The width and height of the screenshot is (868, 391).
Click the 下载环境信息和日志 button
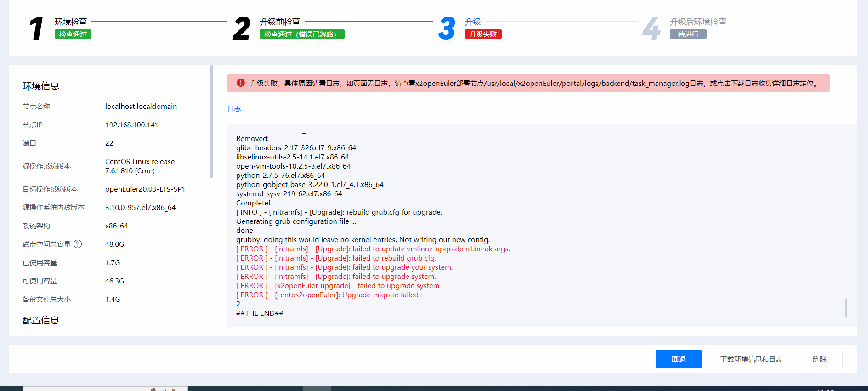751,359
